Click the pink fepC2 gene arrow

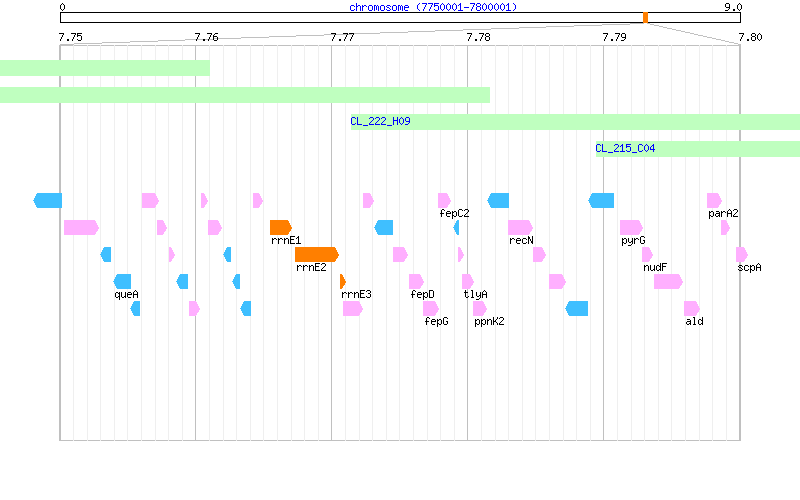(444, 201)
